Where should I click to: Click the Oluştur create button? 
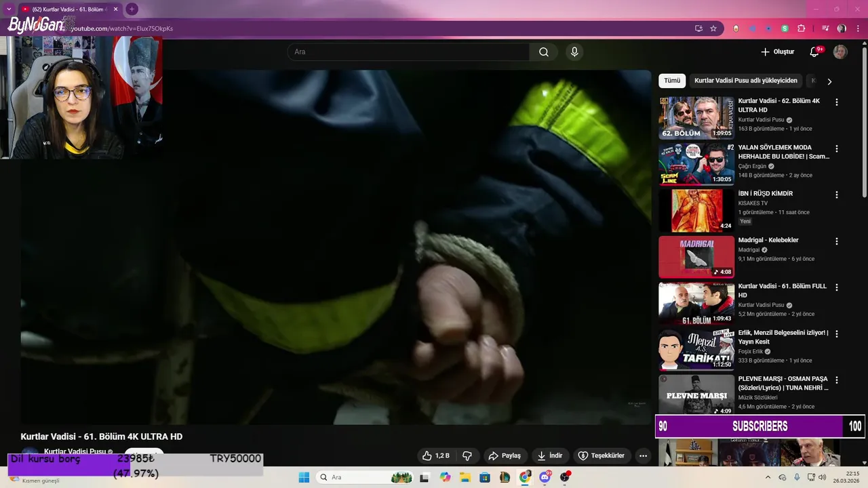(777, 52)
